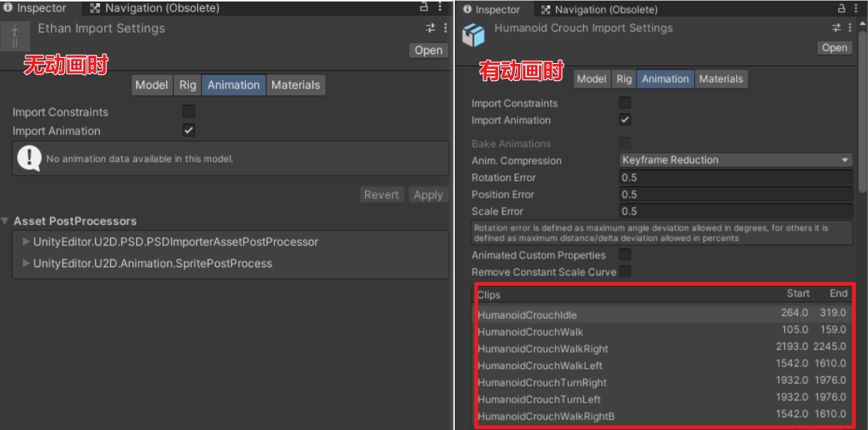
Task: Click the Position Error value field
Action: click(735, 194)
